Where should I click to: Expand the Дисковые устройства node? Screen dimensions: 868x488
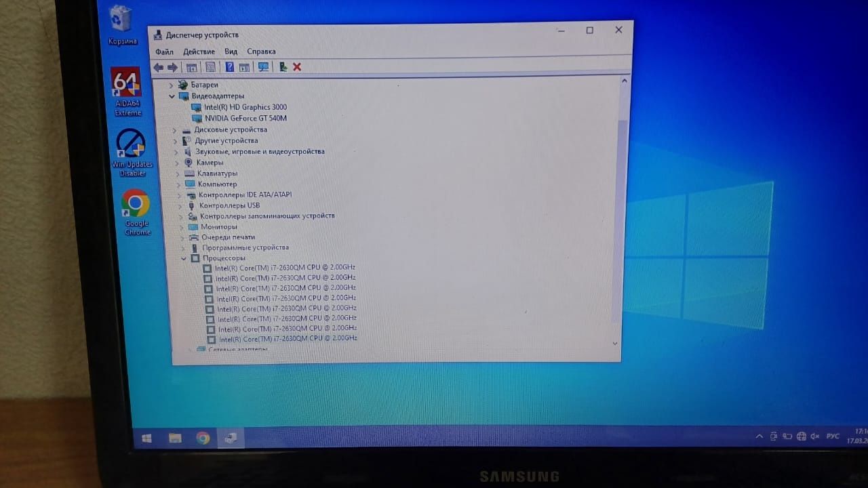coord(174,130)
